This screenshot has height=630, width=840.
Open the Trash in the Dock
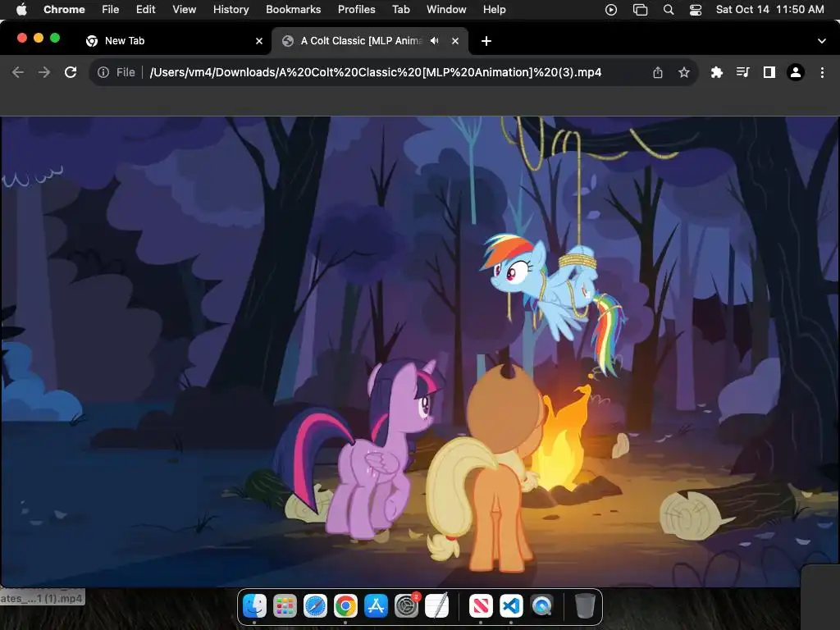585,606
